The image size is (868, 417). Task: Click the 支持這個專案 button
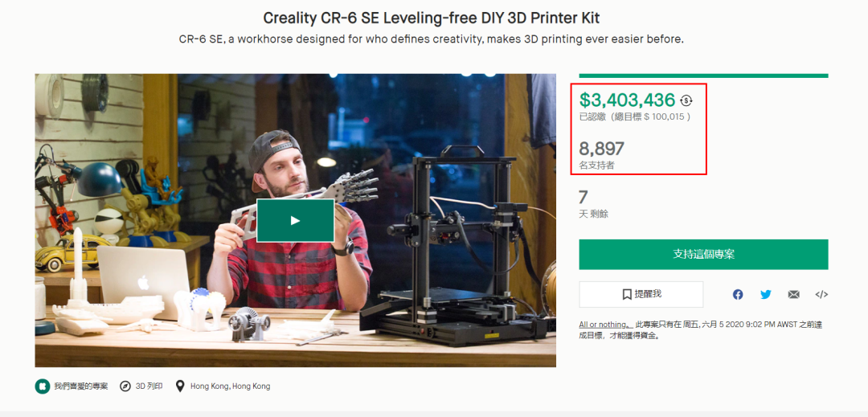(703, 255)
